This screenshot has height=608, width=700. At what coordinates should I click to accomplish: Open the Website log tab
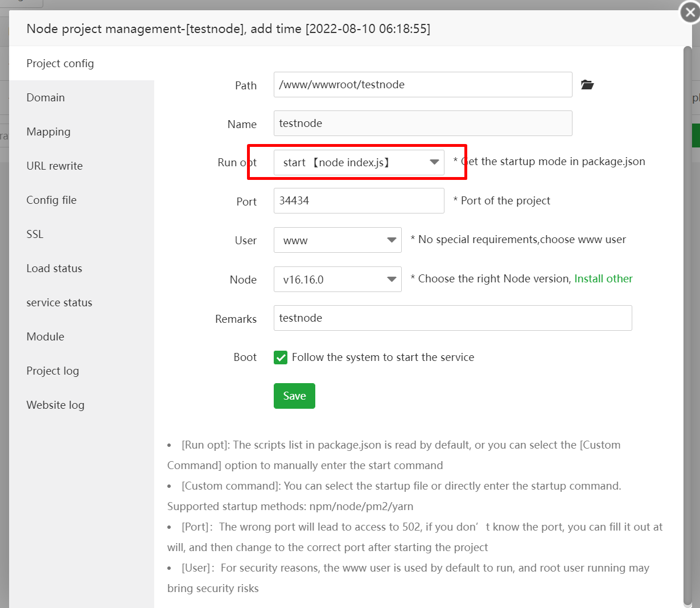pos(55,405)
